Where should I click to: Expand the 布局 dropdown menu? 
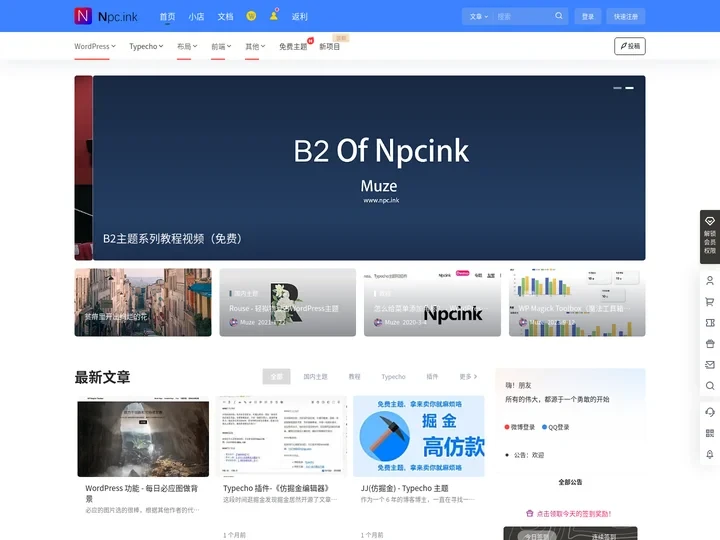187,46
